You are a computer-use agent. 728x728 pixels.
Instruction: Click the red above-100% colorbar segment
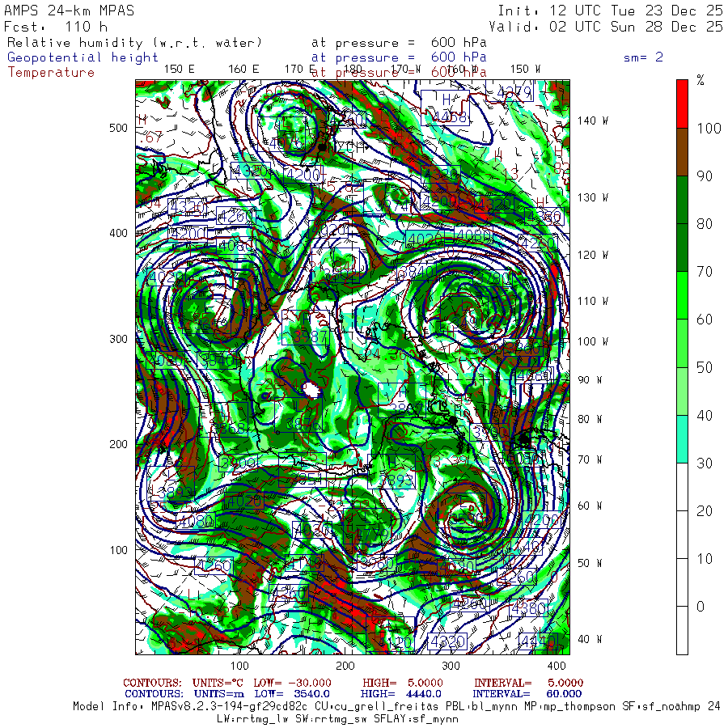pyautogui.click(x=682, y=104)
